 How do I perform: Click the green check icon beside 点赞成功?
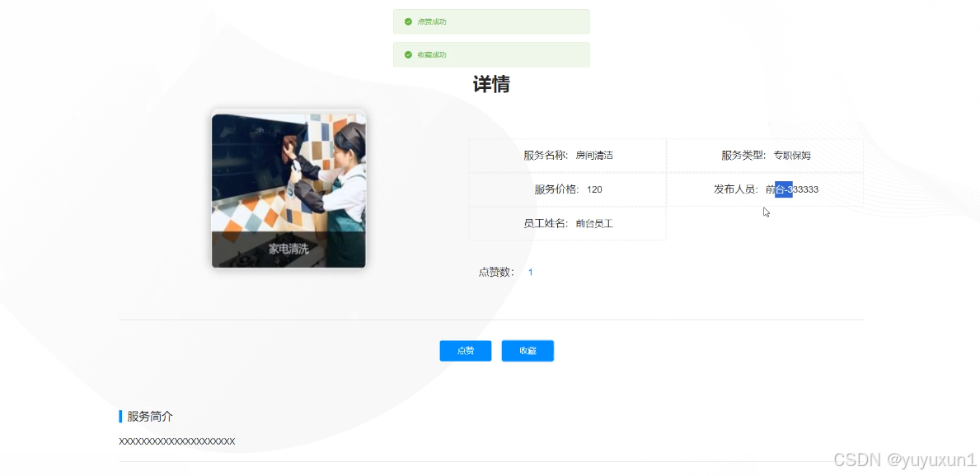[408, 22]
